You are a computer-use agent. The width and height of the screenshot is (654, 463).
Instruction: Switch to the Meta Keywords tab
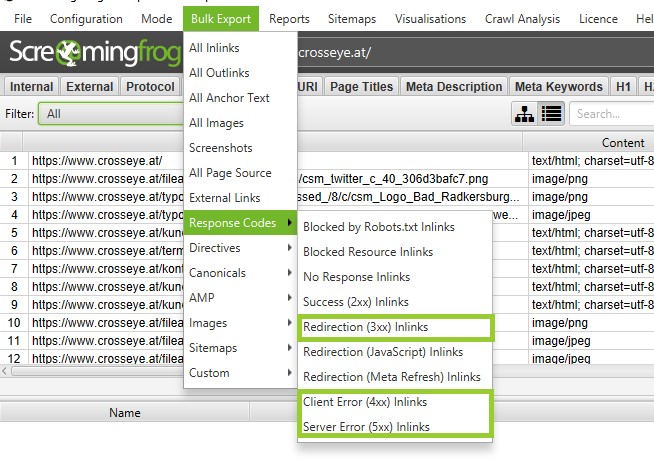tap(558, 86)
